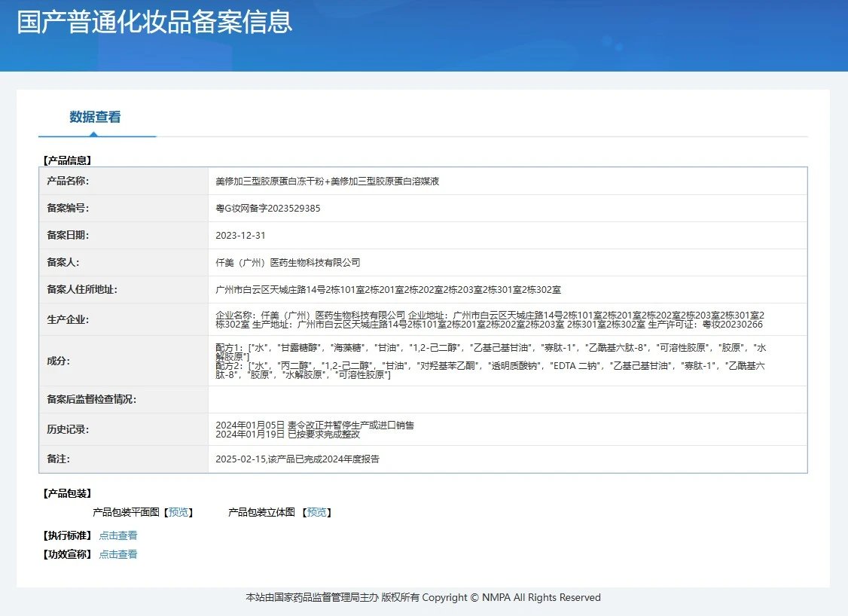Click the 备案日期 label cell

point(124,235)
